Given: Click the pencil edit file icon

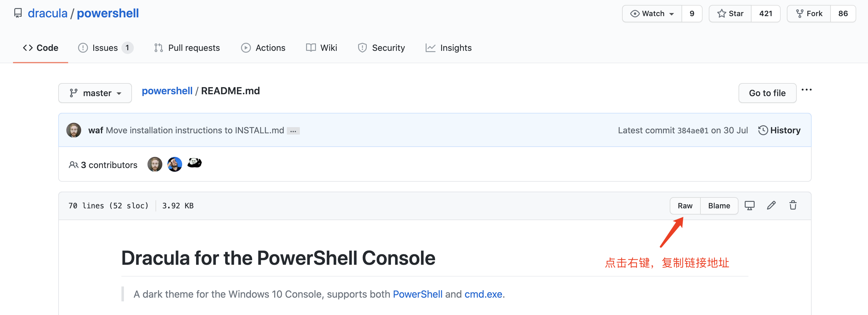Looking at the screenshot, I should (x=771, y=205).
